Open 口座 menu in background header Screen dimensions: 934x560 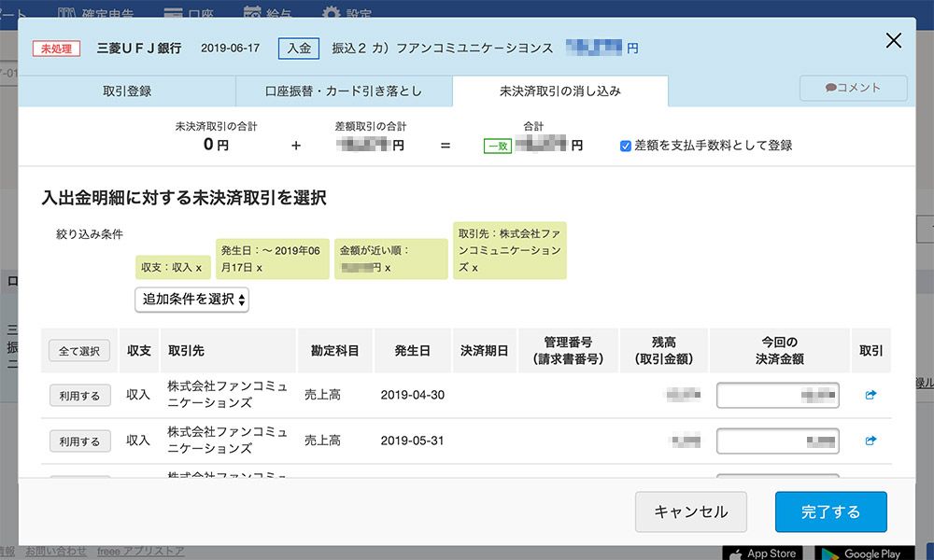190,12
